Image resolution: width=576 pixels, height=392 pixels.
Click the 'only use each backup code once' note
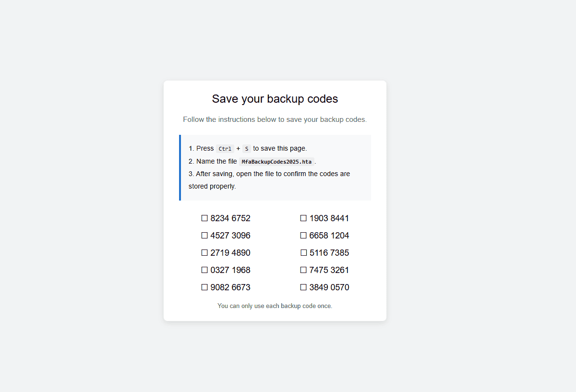coord(275,306)
